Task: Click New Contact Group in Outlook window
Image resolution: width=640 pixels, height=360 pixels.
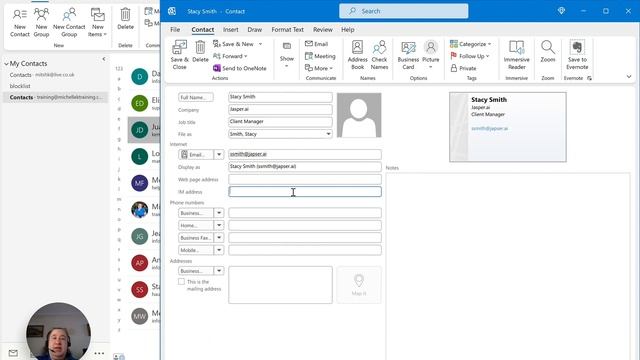Action: coord(69,23)
